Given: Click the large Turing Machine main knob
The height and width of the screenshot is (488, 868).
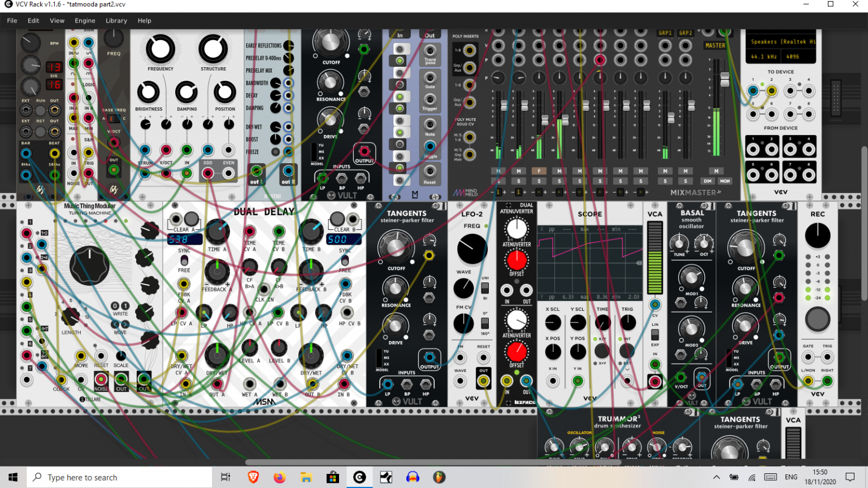Looking at the screenshot, I should click(x=89, y=267).
